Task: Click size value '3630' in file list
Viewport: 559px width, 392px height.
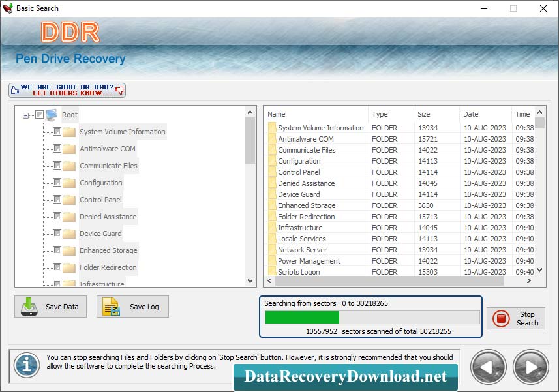Action: [x=426, y=205]
